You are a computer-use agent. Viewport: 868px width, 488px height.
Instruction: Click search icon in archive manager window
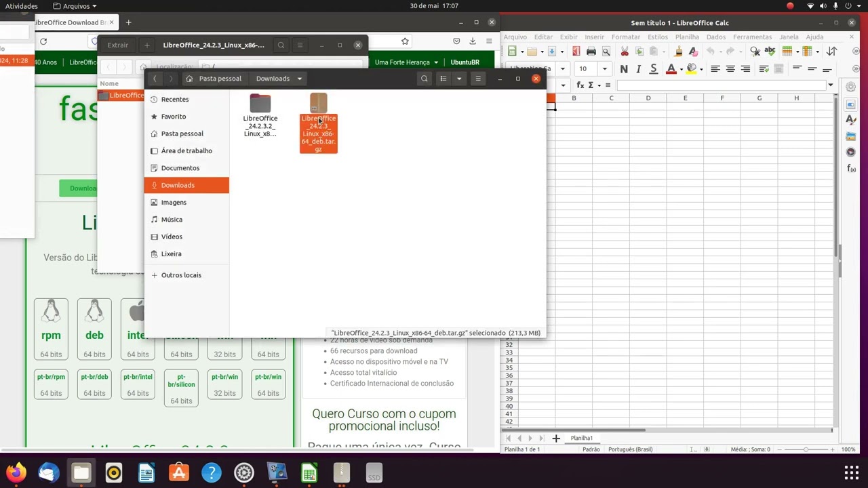click(281, 45)
